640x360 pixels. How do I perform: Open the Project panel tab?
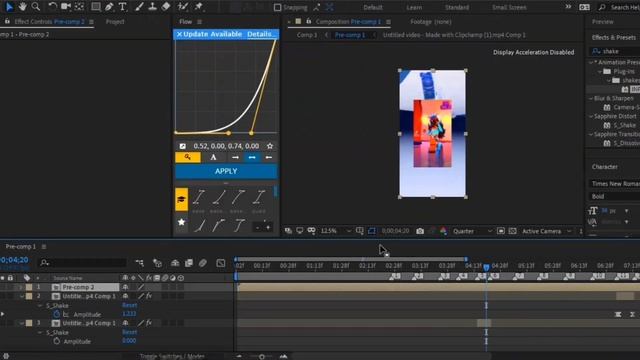pyautogui.click(x=115, y=22)
